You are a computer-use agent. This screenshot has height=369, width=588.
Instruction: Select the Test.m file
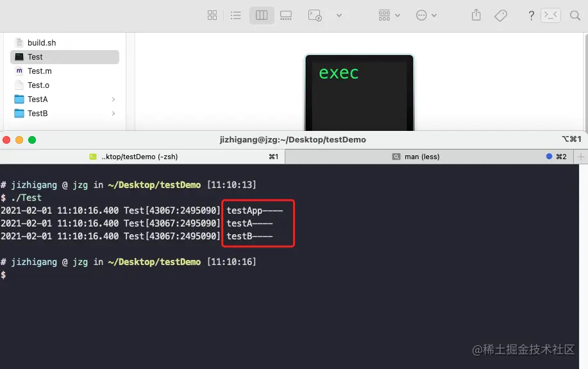point(65,71)
